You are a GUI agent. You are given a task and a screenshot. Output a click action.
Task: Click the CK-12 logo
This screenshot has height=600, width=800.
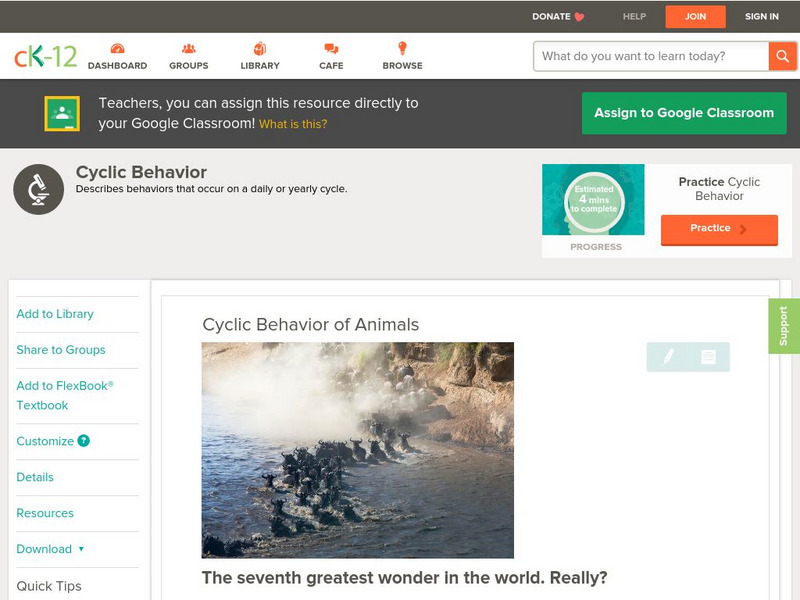(45, 56)
